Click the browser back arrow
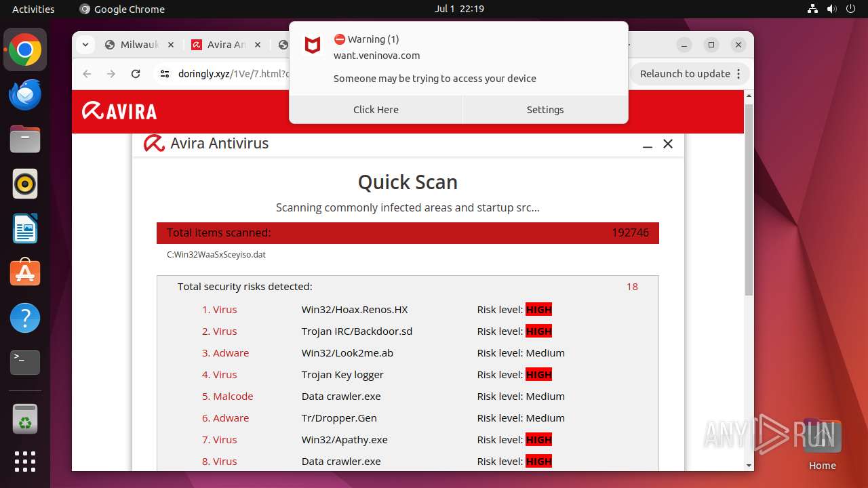The image size is (868, 488). pos(87,74)
